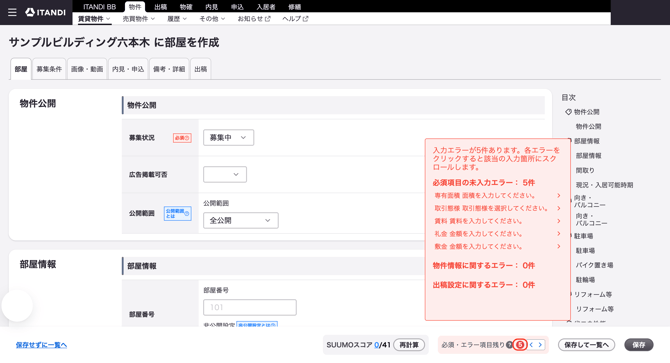Image resolution: width=670 pixels, height=363 pixels.
Task: Switch to the 部屋 tab
Action: point(21,69)
